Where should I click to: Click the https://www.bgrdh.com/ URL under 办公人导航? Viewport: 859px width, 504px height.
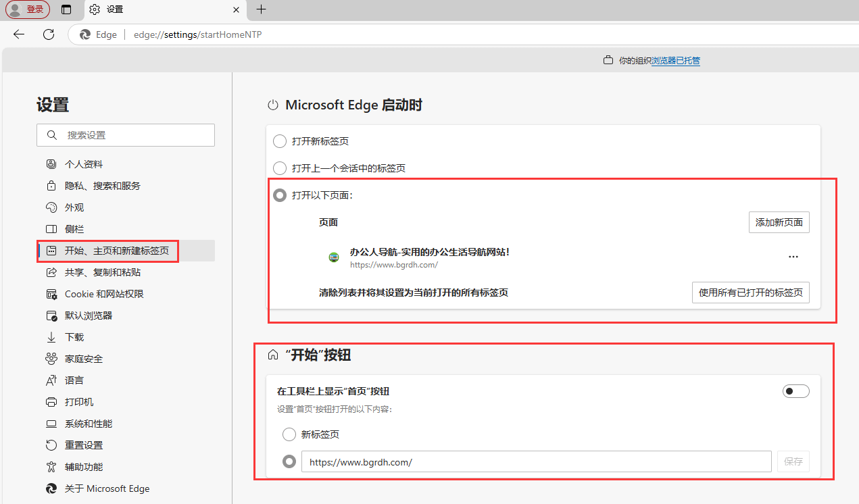point(393,265)
